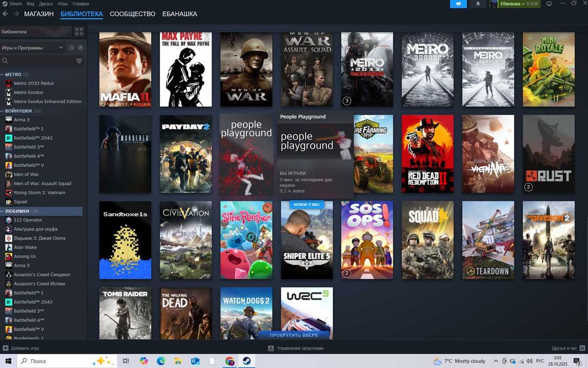This screenshot has height=368, width=588.
Task: Click the language indicator РУС
Action: point(540,362)
